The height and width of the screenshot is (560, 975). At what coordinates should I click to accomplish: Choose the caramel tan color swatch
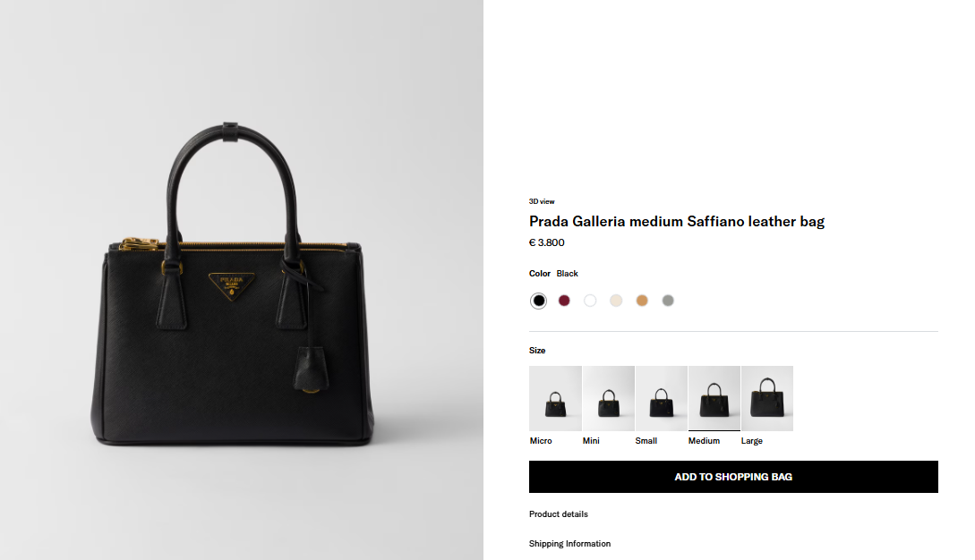[x=642, y=301]
